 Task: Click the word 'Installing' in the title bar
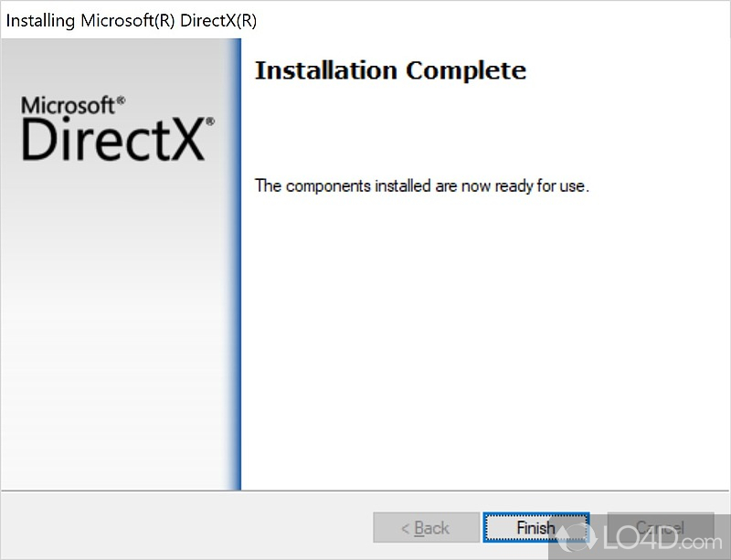[40, 21]
